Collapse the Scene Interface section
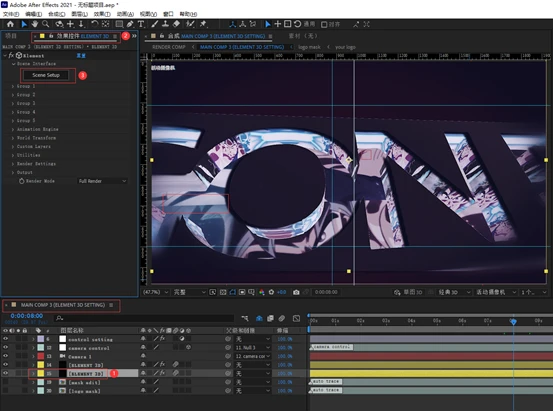The height and width of the screenshot is (412, 554). pyautogui.click(x=13, y=64)
